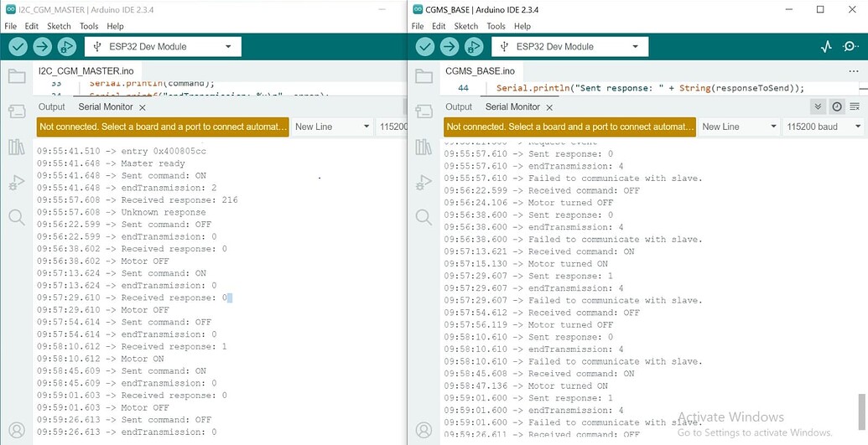Open Debug panel icon in MASTER sidebar

coord(17,182)
